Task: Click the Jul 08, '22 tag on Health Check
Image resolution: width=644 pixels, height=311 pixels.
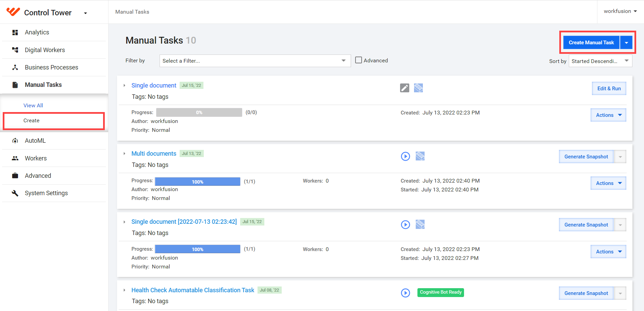Action: pos(269,290)
